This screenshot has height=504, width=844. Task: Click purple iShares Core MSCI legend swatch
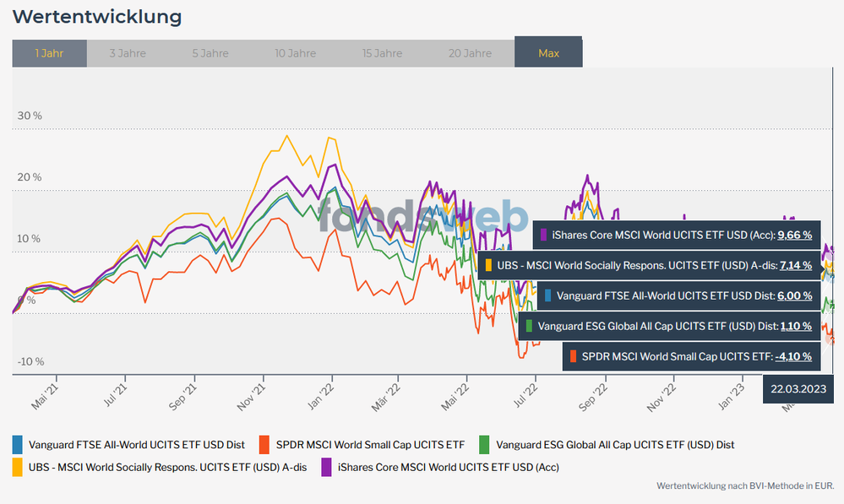click(x=325, y=466)
